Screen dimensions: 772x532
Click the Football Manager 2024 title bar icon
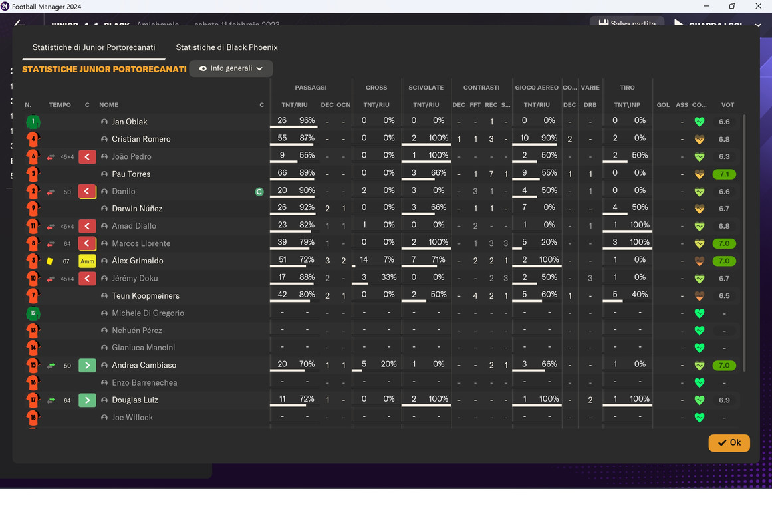click(x=5, y=7)
